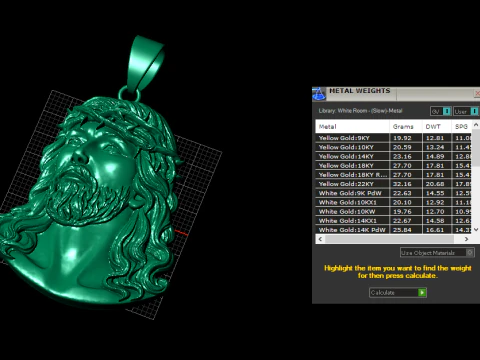The image size is (480, 360).
Task: Click the Metal Weights title bar text
Action: 360,91
